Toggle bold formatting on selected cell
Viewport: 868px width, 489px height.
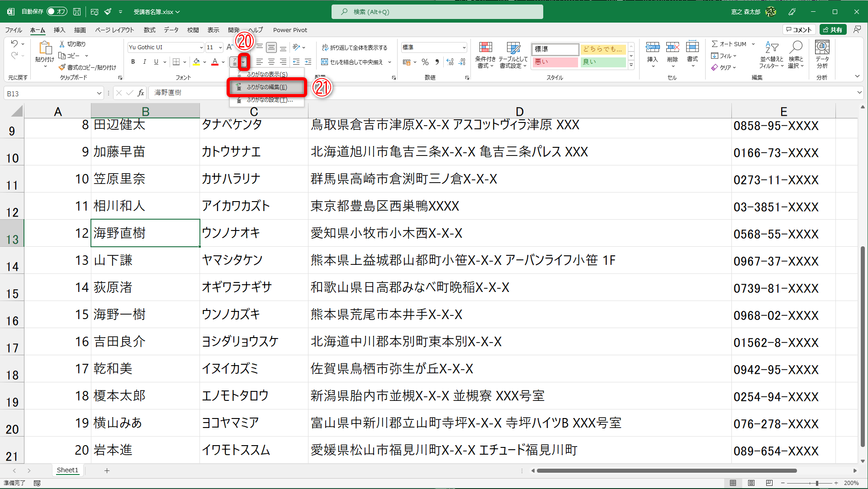coord(133,62)
